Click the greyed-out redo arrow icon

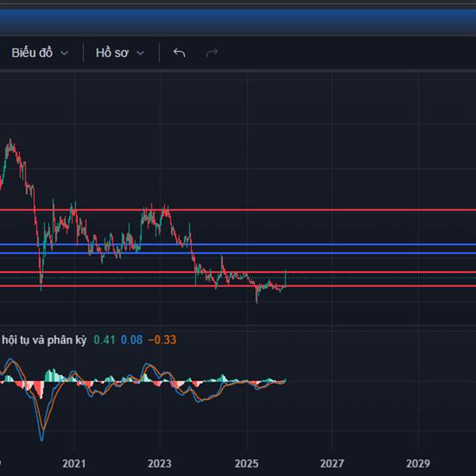click(212, 53)
